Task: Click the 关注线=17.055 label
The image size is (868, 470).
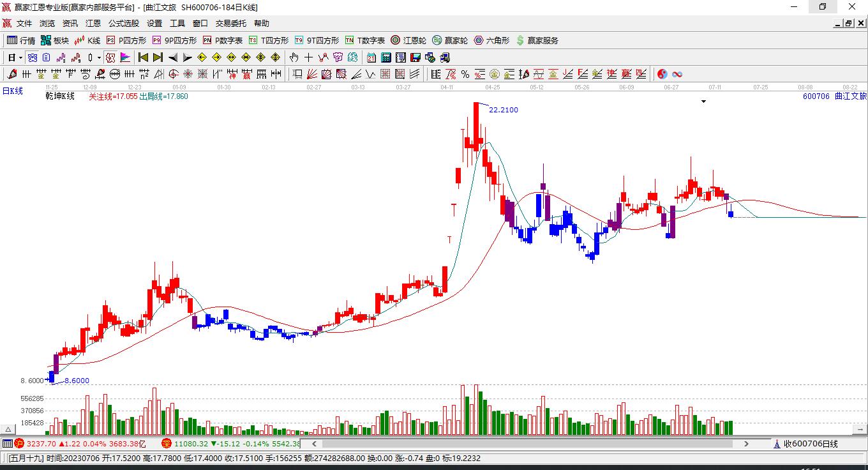Action: point(113,96)
